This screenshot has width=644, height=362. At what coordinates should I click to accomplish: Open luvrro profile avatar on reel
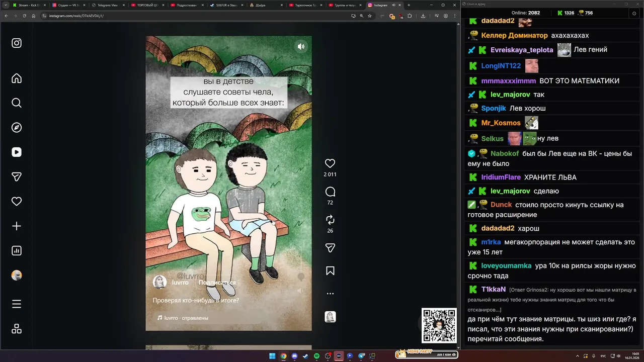pyautogui.click(x=159, y=282)
